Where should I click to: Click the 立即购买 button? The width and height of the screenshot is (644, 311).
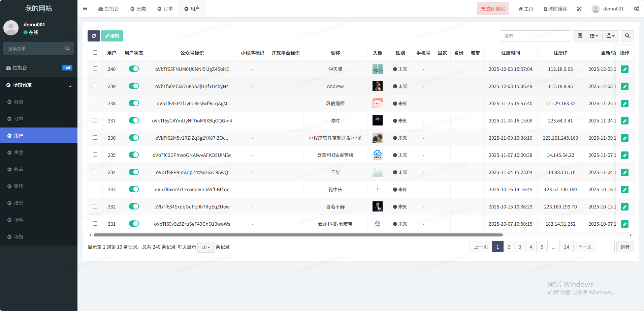(493, 9)
